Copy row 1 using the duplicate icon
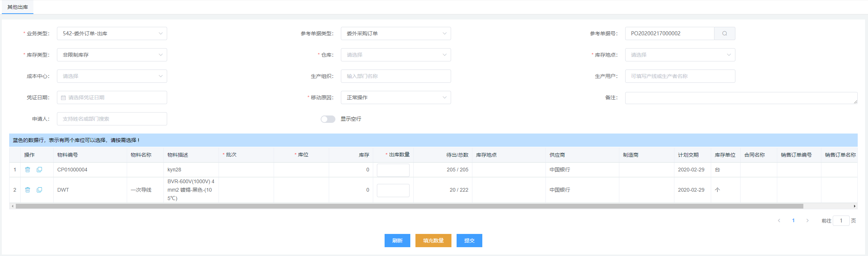Screen dimensions: 868x256 [x=39, y=170]
